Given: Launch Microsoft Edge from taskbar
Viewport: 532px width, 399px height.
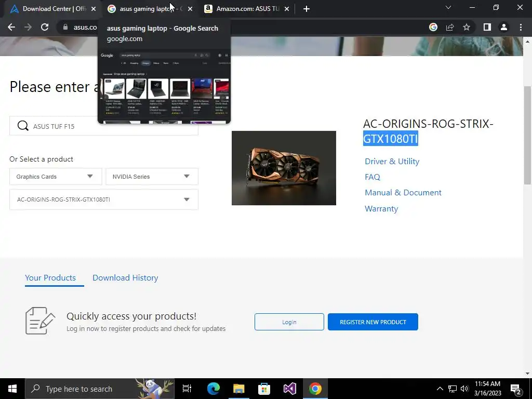Looking at the screenshot, I should tap(214, 389).
